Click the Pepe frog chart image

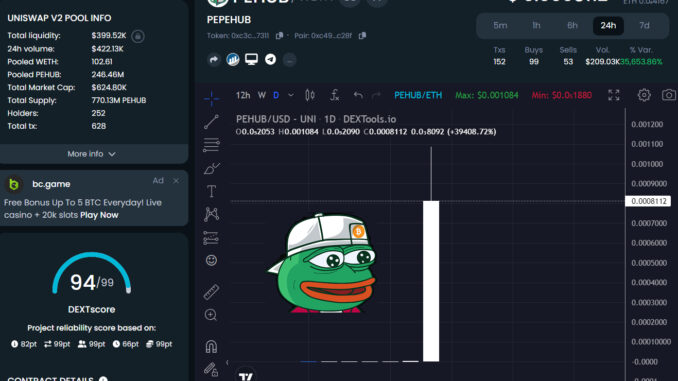(x=323, y=263)
